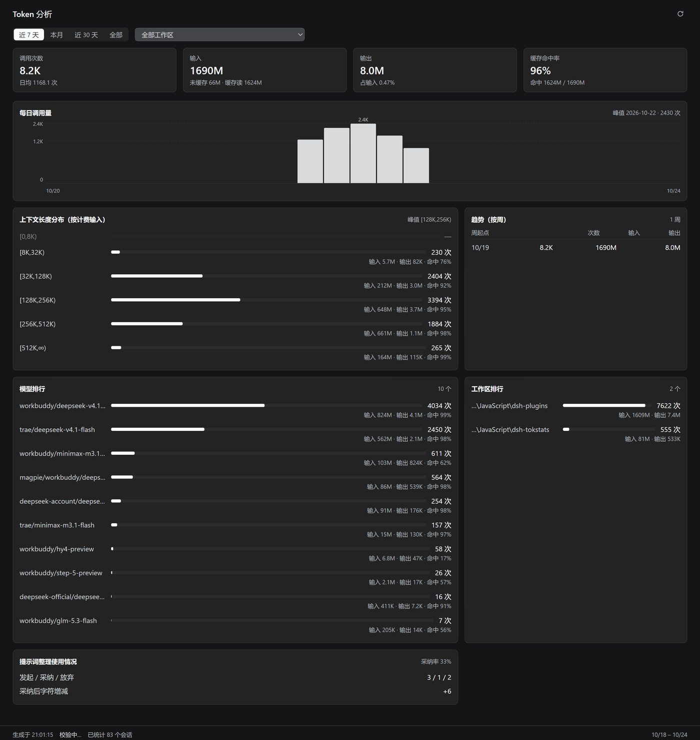The width and height of the screenshot is (700, 740).
Task: Switch to the 本月 tab
Action: pyautogui.click(x=56, y=35)
